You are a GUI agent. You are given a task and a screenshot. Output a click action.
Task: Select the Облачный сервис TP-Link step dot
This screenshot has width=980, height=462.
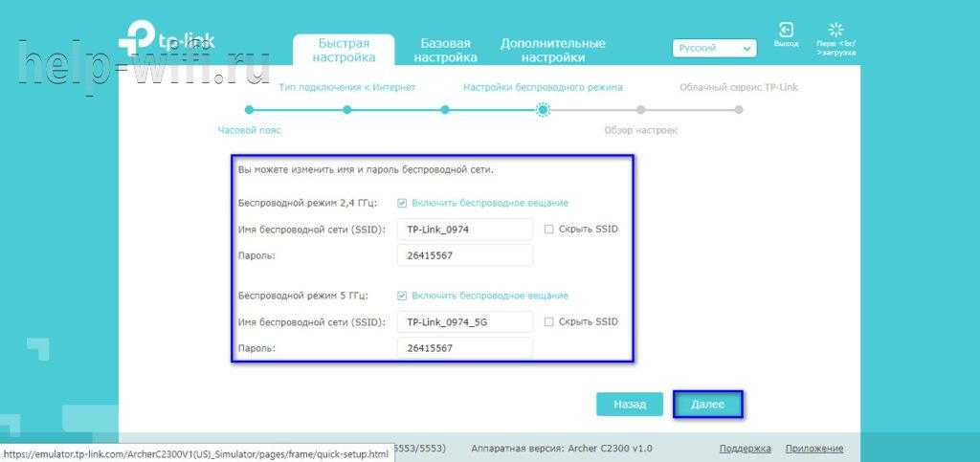[739, 110]
